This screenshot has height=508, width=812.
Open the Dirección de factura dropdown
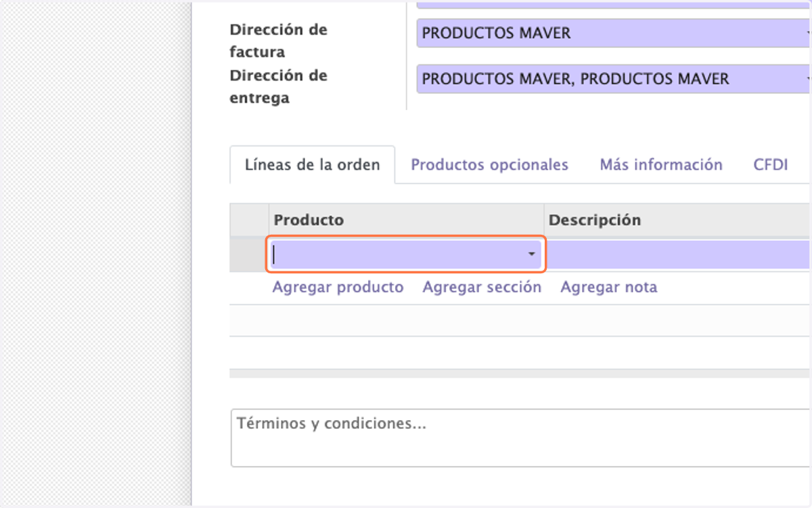[614, 33]
